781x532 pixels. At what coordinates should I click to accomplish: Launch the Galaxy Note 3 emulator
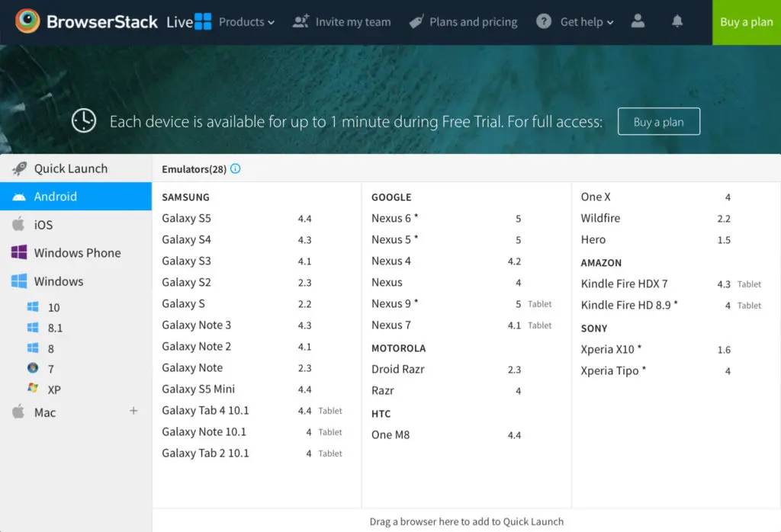pos(236,325)
